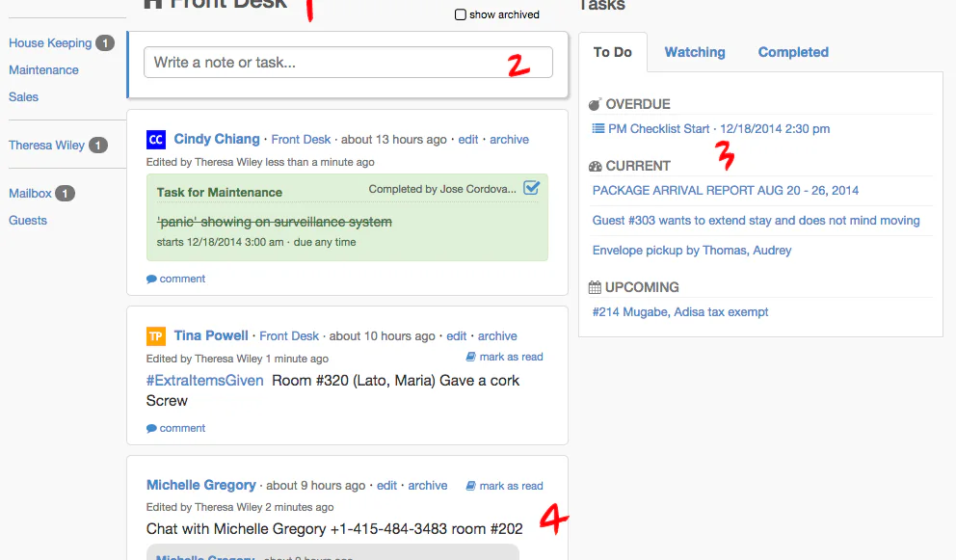Add a comment on Tina Powell's note

pyautogui.click(x=182, y=428)
